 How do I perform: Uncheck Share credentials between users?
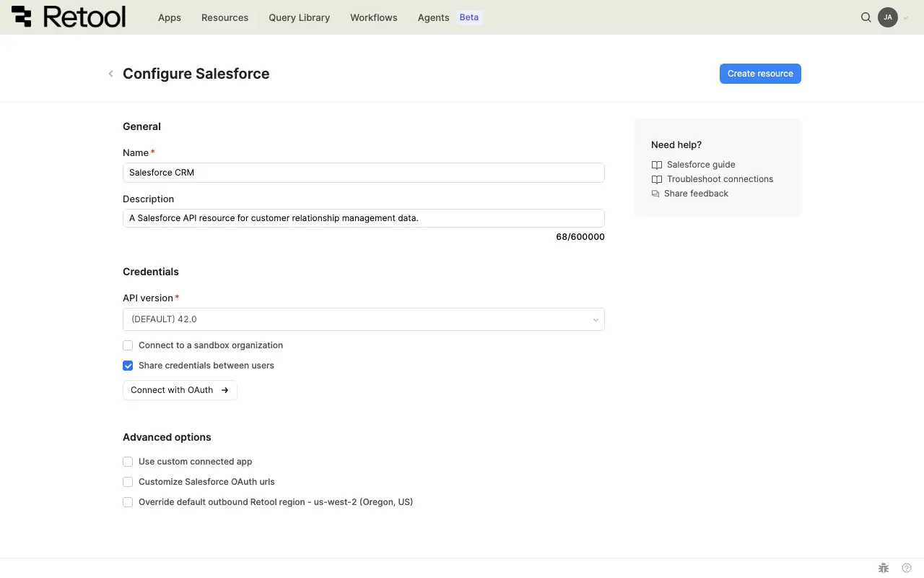click(128, 366)
